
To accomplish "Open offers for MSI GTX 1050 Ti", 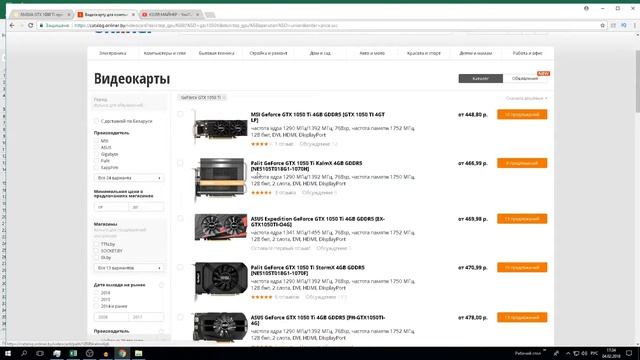I will (522, 115).
